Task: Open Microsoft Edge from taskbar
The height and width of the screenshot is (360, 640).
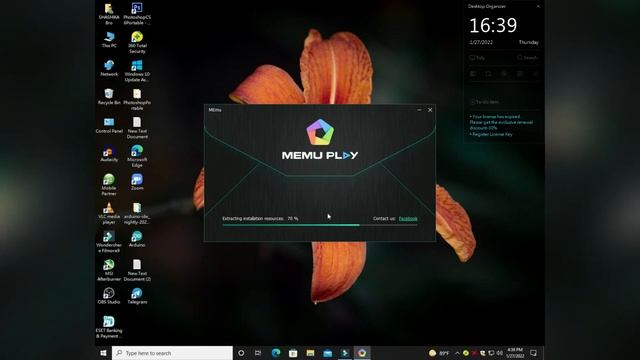Action: (x=276, y=353)
